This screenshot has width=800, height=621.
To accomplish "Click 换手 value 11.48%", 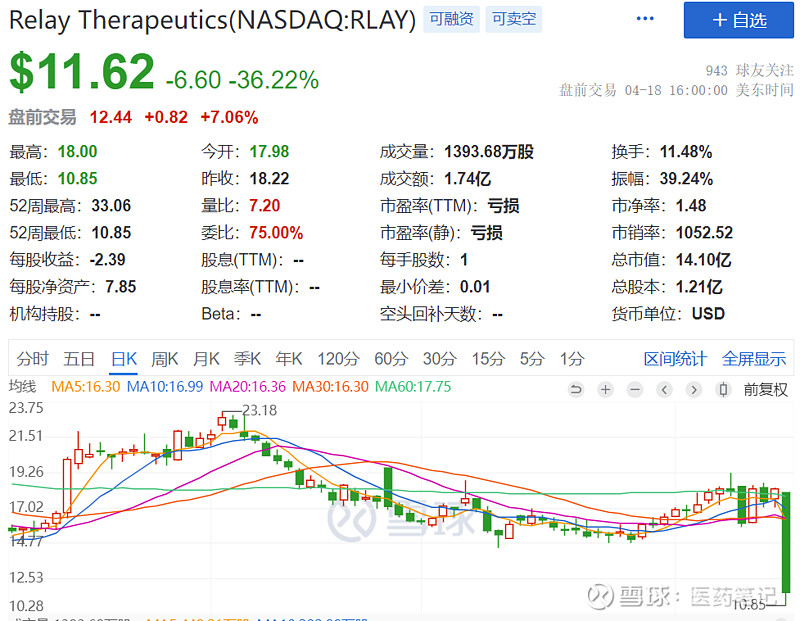I will click(x=686, y=152).
